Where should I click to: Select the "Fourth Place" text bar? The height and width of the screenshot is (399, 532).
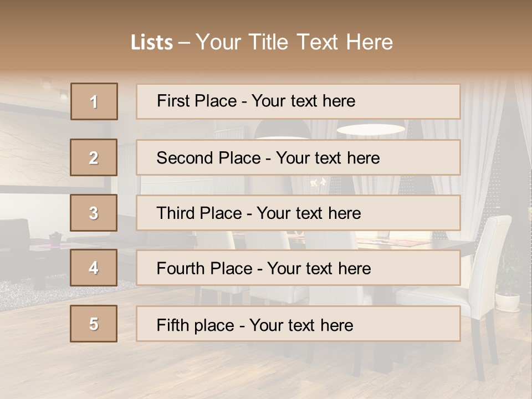(x=298, y=268)
